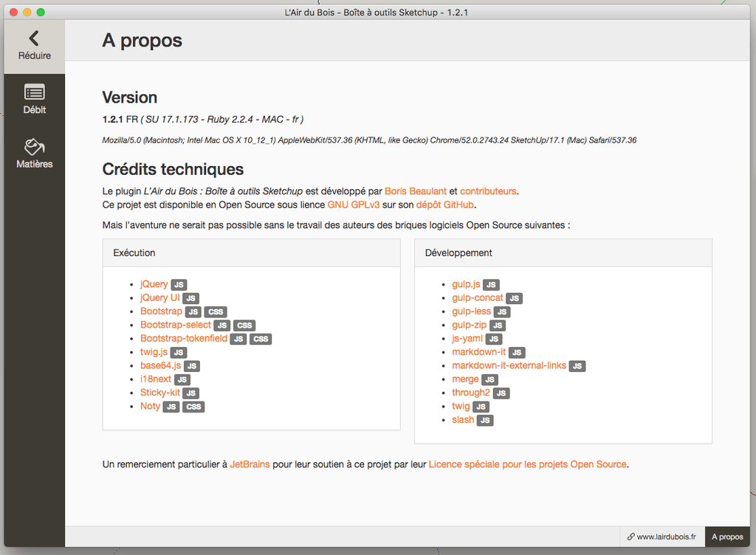Open the merge link

[x=465, y=379]
